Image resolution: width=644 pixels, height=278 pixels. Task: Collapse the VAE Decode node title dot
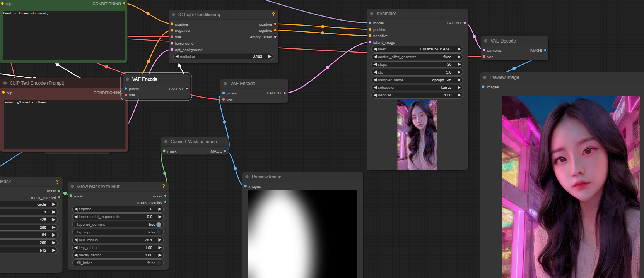[486, 41]
